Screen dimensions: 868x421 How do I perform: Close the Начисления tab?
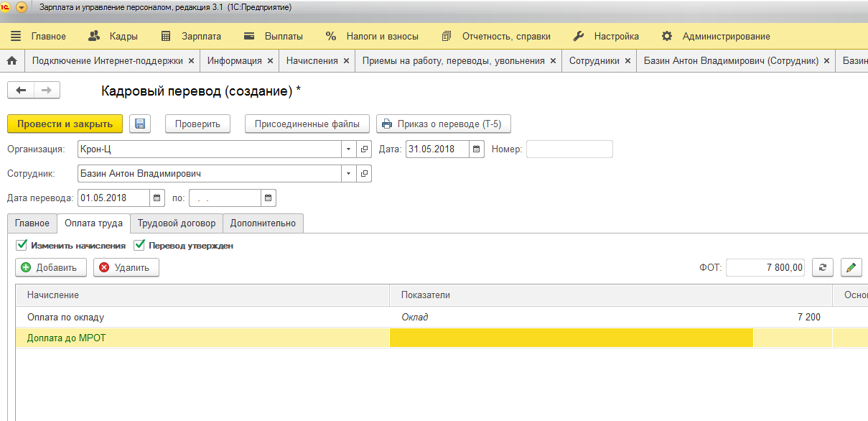tap(346, 61)
